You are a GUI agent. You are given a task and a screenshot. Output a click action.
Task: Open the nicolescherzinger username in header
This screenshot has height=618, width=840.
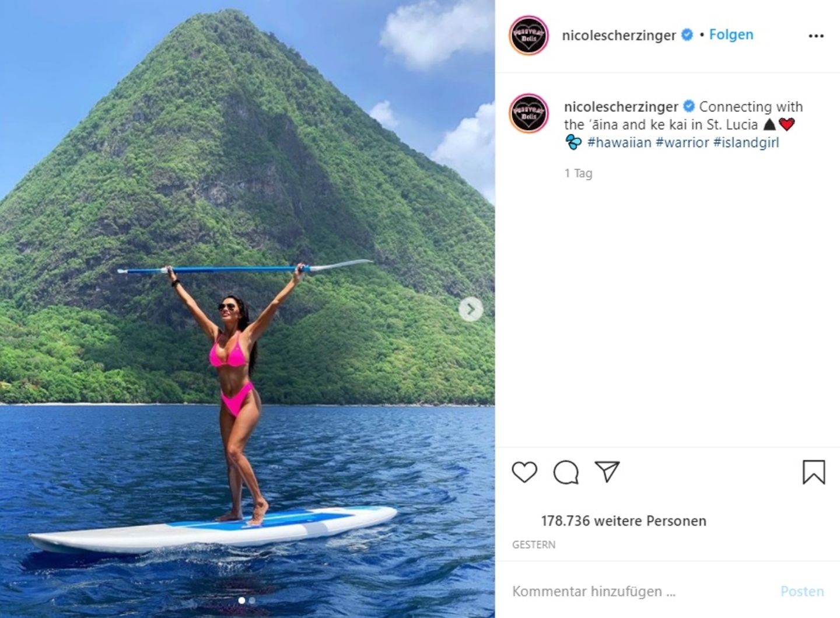coord(618,36)
